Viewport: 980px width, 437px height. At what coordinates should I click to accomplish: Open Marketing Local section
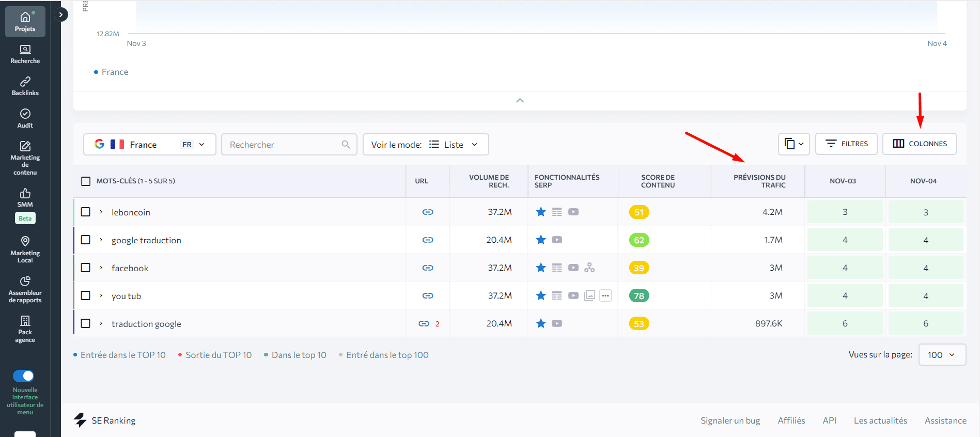pos(25,249)
